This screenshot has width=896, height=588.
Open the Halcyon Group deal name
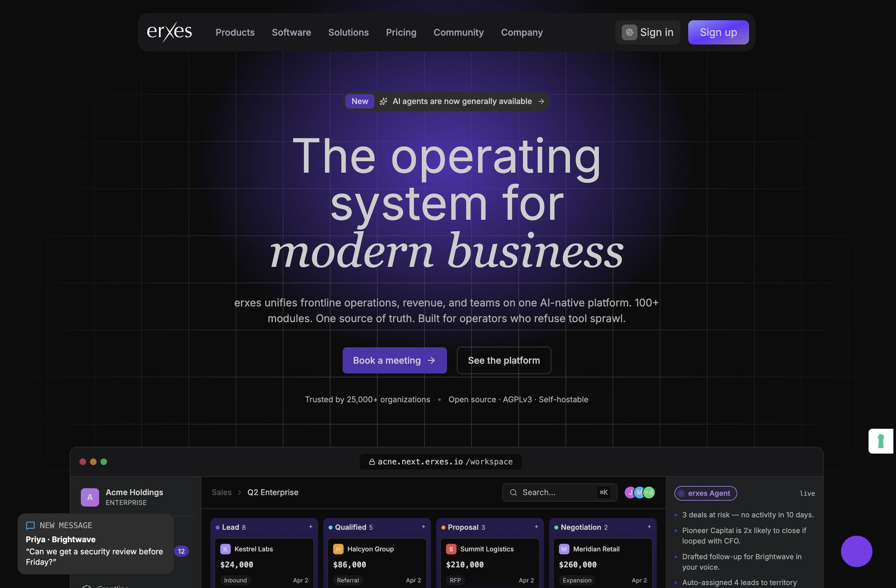coord(371,549)
